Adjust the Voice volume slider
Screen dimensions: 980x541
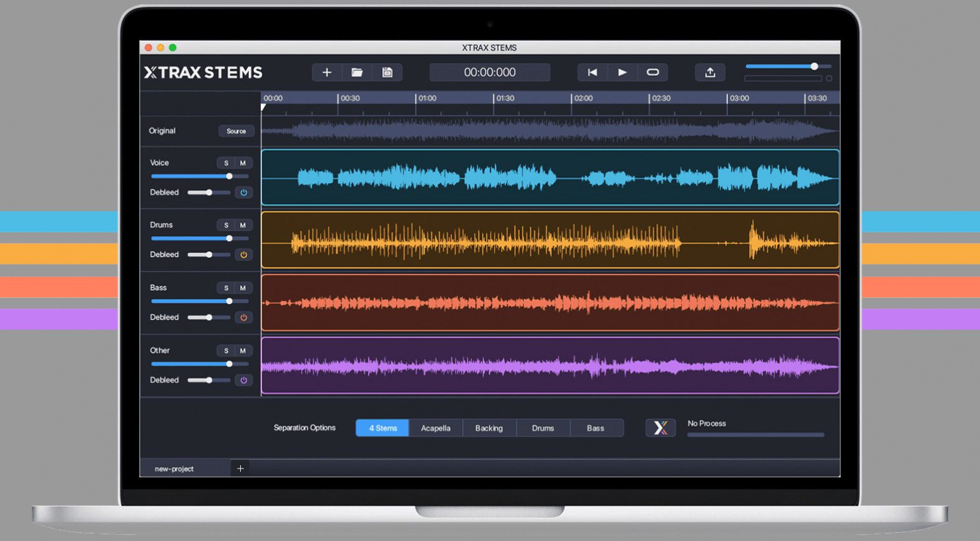200,176
